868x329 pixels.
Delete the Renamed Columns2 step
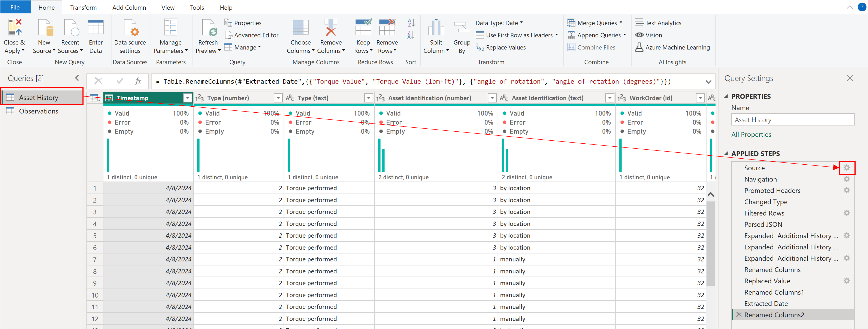tap(739, 314)
